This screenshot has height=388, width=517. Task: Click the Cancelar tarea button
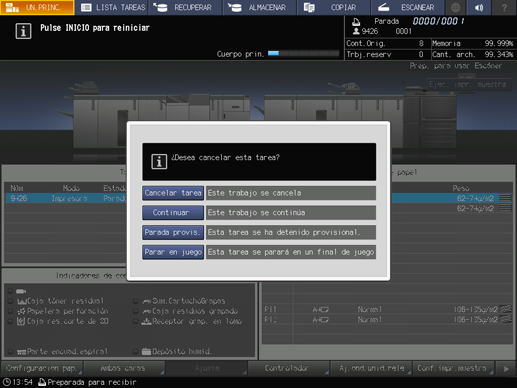(173, 193)
